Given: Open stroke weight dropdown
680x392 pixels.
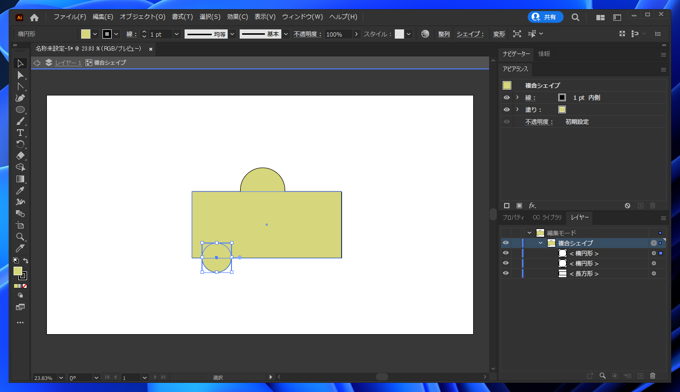Looking at the screenshot, I should pos(177,34).
